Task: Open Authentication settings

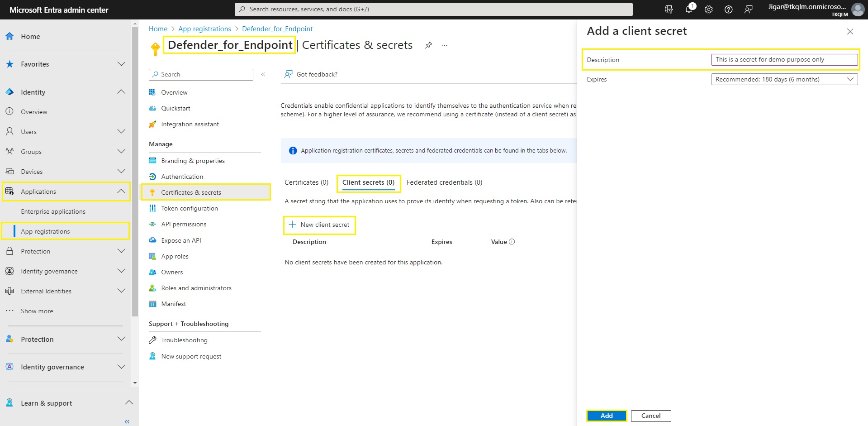Action: coord(182,177)
